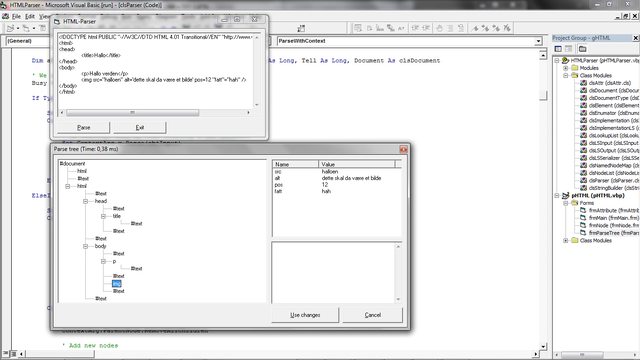Click the Clear All Bookmarks icon
Viewport: 640px width, 360px height.
point(507,28)
